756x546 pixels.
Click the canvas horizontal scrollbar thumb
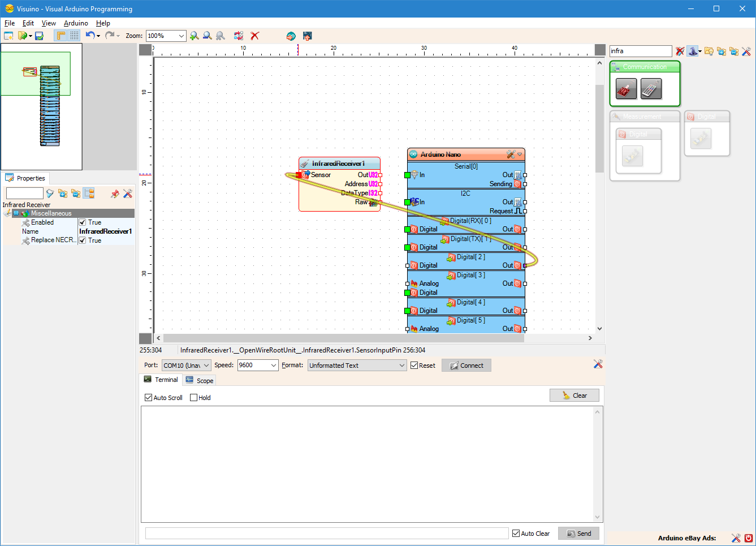click(x=344, y=338)
